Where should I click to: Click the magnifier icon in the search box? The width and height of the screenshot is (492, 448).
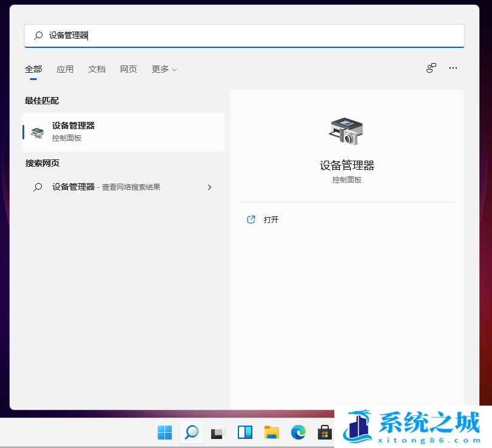coord(37,36)
